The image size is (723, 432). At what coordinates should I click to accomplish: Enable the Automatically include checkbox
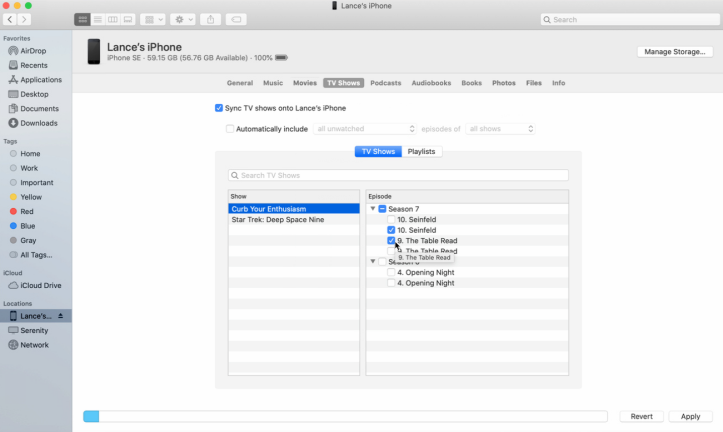(230, 129)
